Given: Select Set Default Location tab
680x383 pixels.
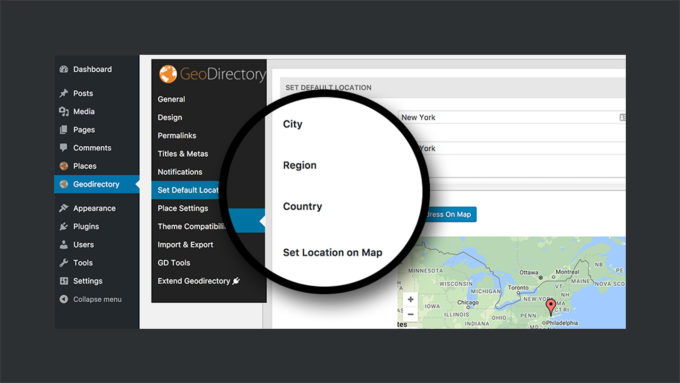Looking at the screenshot, I should pos(188,190).
